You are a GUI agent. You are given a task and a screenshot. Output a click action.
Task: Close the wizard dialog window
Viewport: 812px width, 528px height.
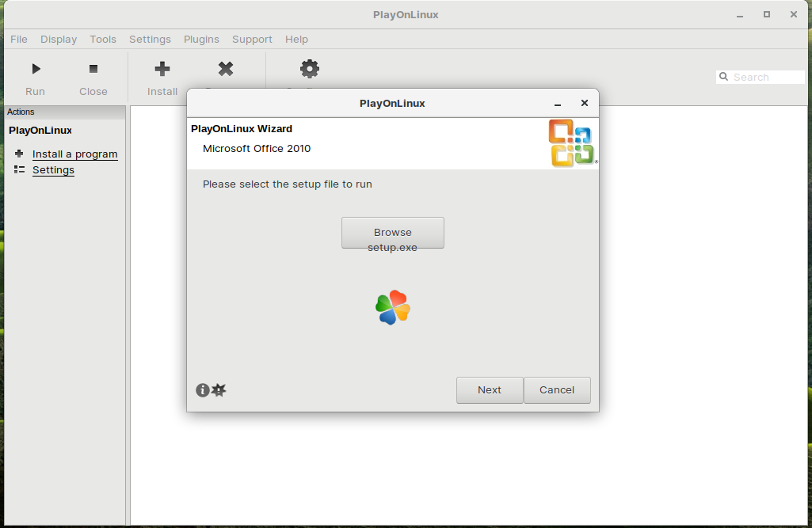585,103
